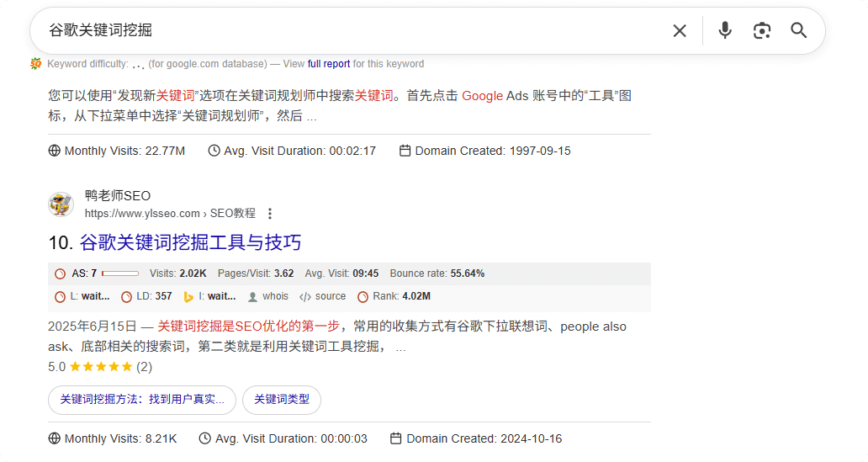Click the Bing index icon
The height and width of the screenshot is (462, 868).
tap(188, 297)
